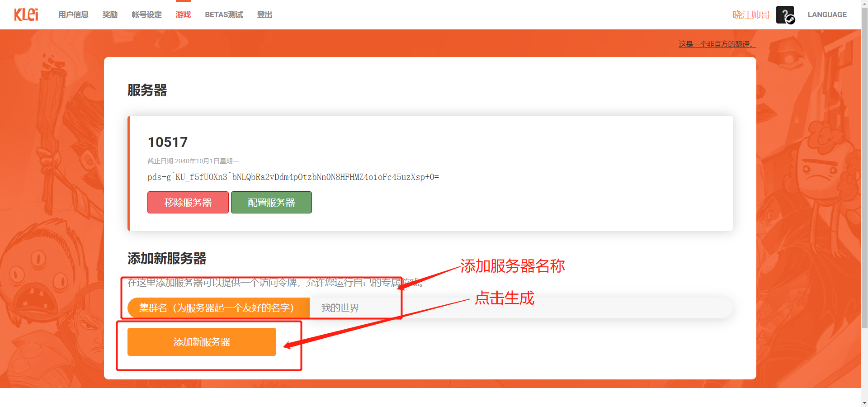Focus the cluster name field containing 我的世界
The width and height of the screenshot is (868, 407).
[520, 308]
